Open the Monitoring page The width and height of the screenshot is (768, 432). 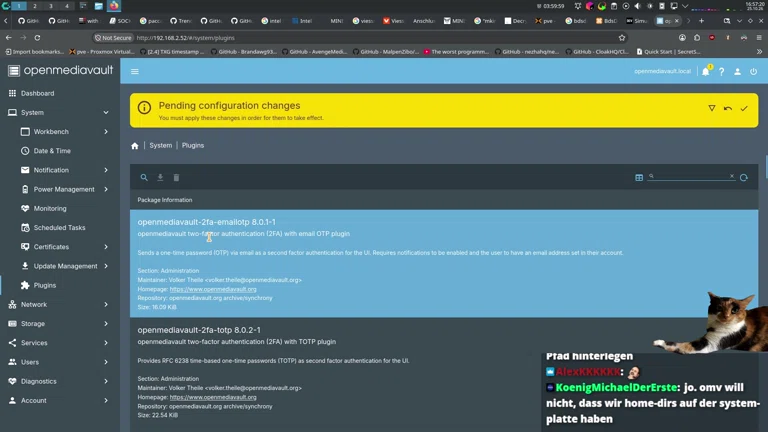50,208
